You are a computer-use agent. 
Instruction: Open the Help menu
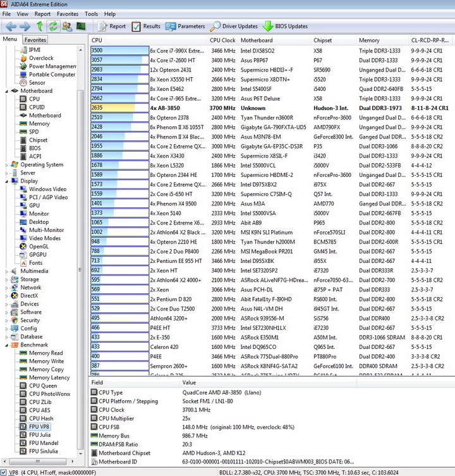[x=110, y=14]
